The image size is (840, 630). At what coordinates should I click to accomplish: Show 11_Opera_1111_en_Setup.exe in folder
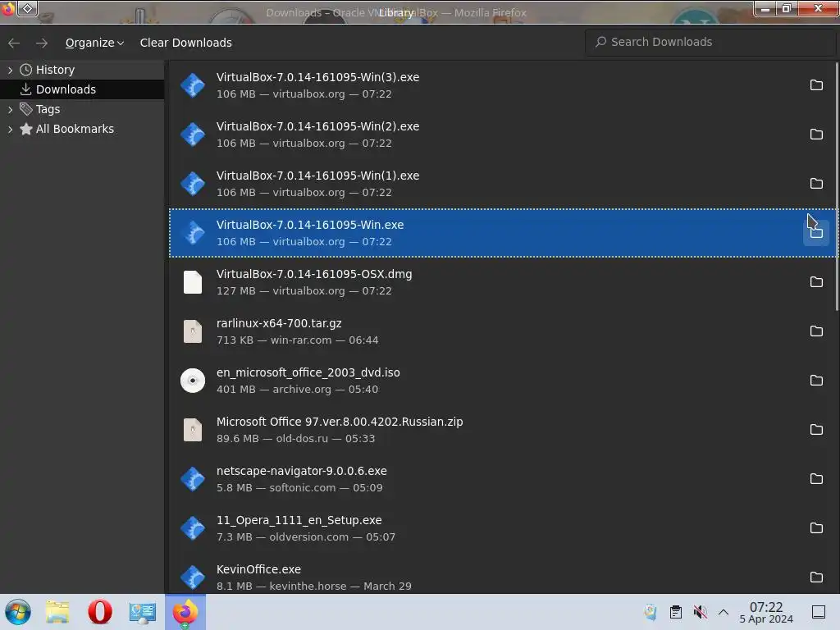[x=816, y=529]
